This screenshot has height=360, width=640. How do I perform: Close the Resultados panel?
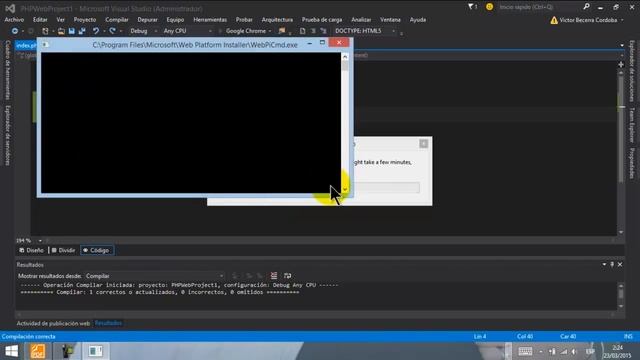click(x=620, y=264)
